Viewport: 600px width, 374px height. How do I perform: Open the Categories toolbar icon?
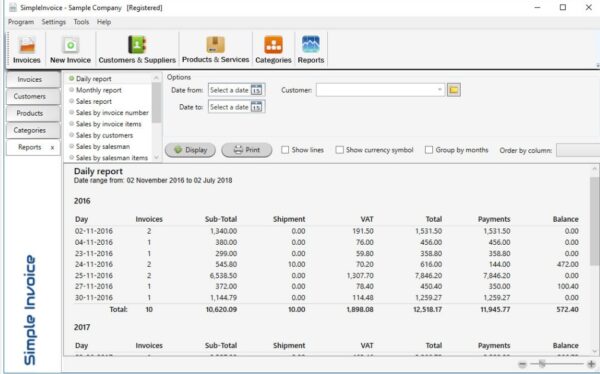273,49
